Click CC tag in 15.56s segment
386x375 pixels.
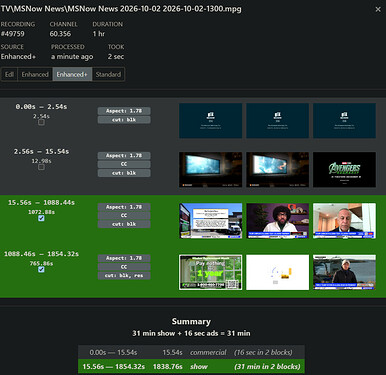(x=124, y=216)
